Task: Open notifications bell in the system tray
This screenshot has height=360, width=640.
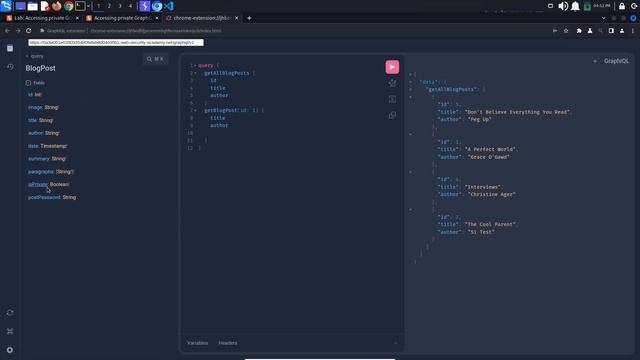Action: click(575, 6)
